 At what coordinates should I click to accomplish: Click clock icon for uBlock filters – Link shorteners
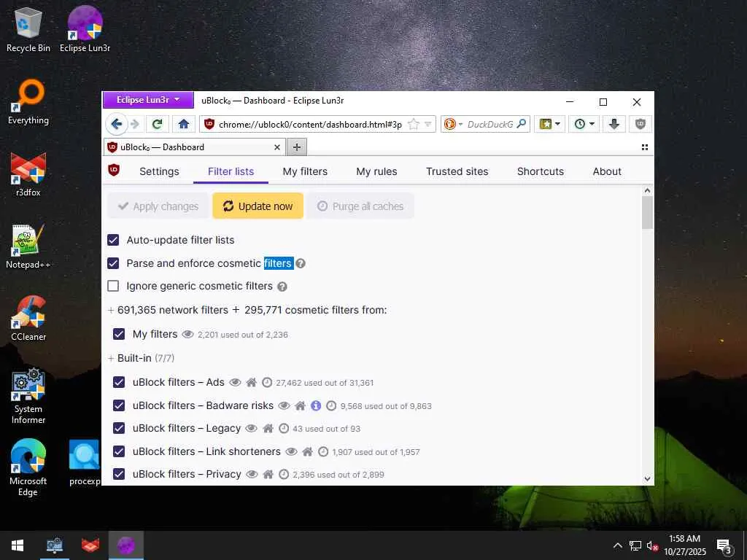[x=323, y=451]
